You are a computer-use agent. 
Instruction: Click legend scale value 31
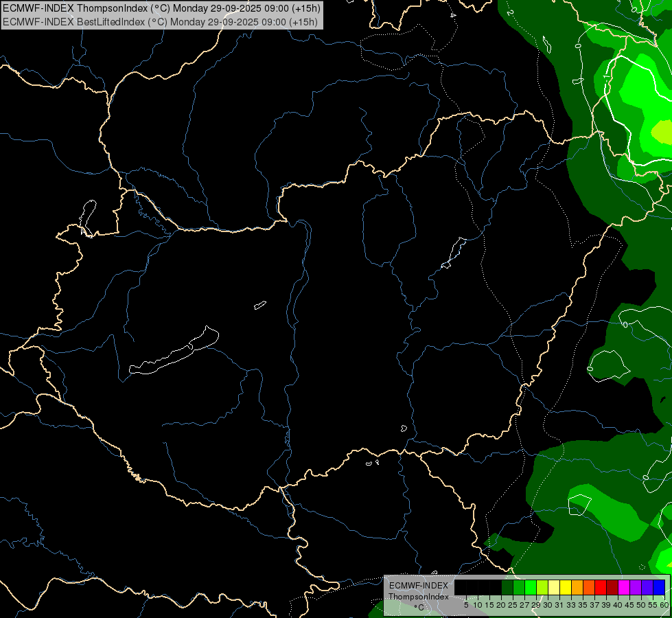tap(559, 605)
